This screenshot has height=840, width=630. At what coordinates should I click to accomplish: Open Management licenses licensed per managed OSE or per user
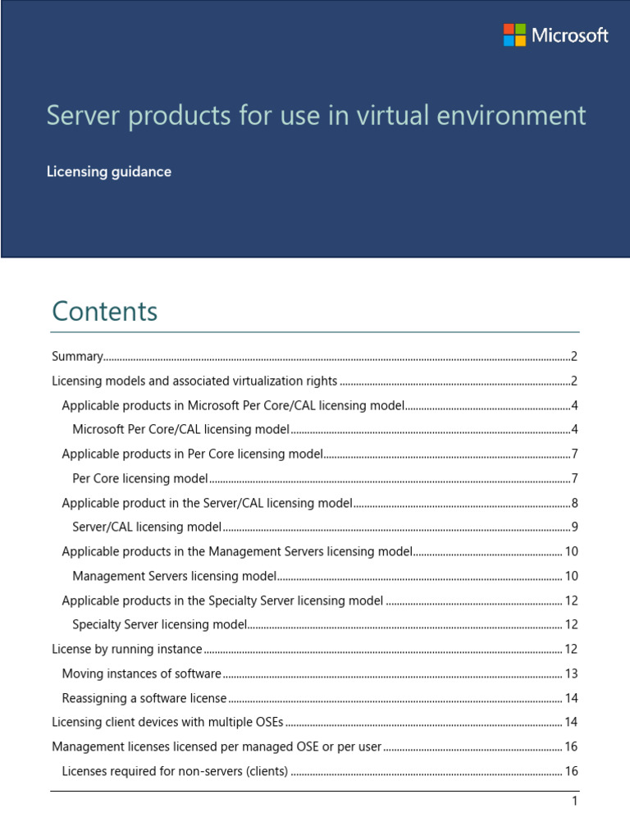point(314,746)
